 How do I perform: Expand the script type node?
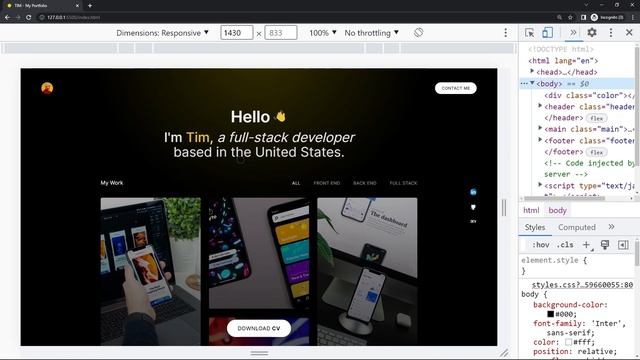(540, 184)
